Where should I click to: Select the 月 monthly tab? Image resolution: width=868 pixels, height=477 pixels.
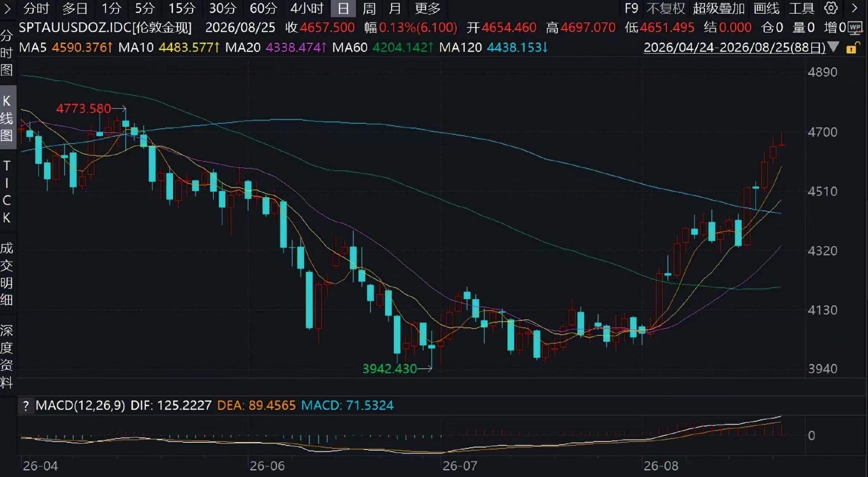(395, 8)
